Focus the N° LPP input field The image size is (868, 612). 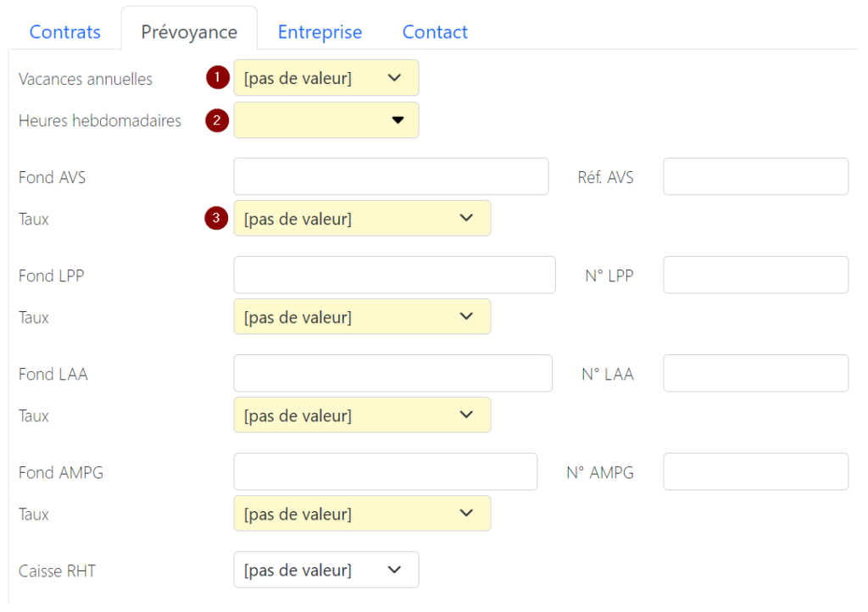point(755,275)
